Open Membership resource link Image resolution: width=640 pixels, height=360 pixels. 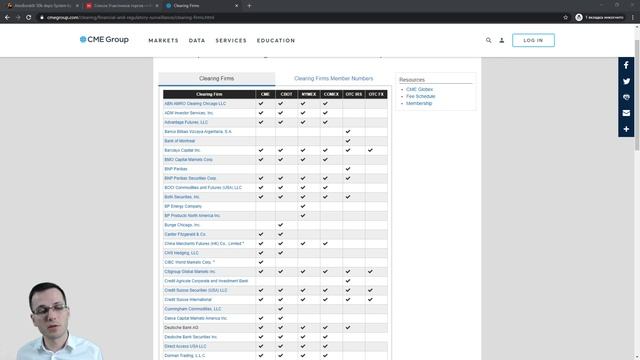(419, 103)
